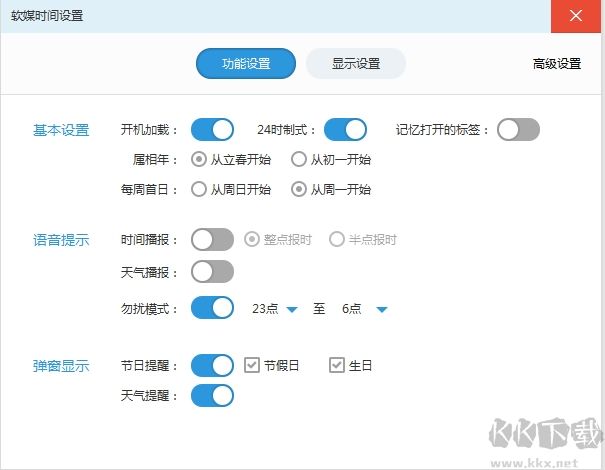
Task: Expand the 6点 end time dropdown
Action: [381, 309]
